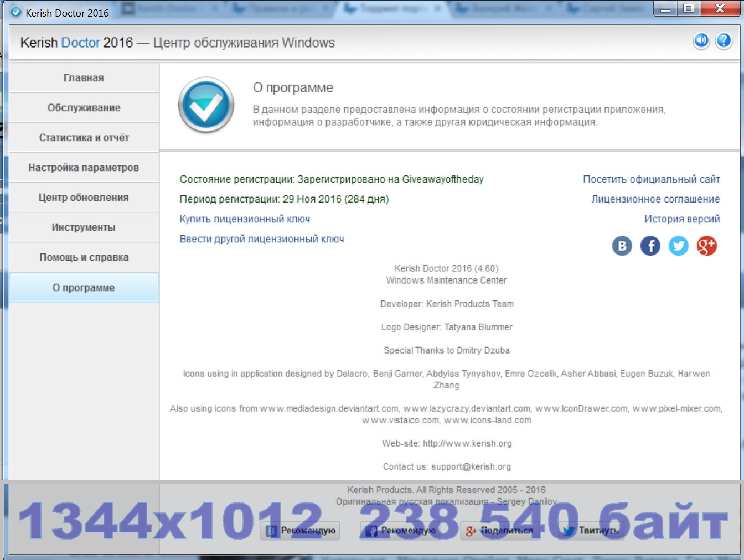
Task: Click the Kerish Doctor title bar icon
Action: [16, 12]
